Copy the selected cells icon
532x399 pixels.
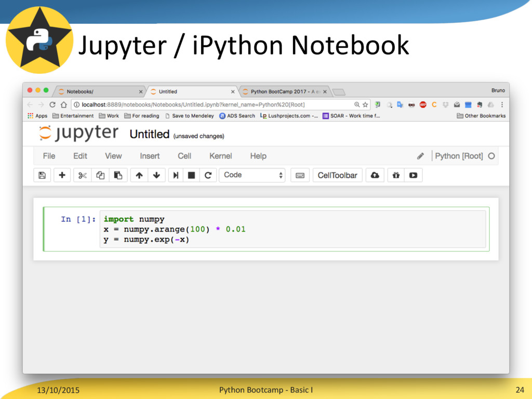point(100,175)
